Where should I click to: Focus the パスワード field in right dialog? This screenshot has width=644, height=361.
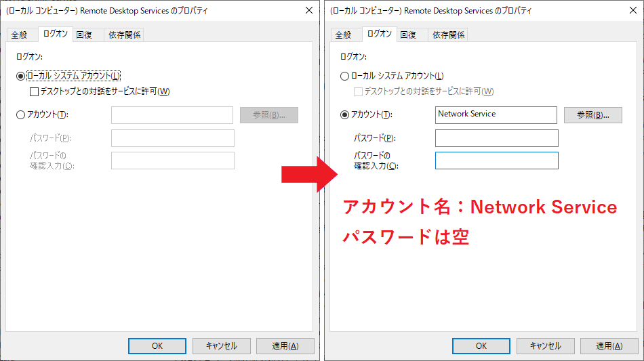point(496,138)
